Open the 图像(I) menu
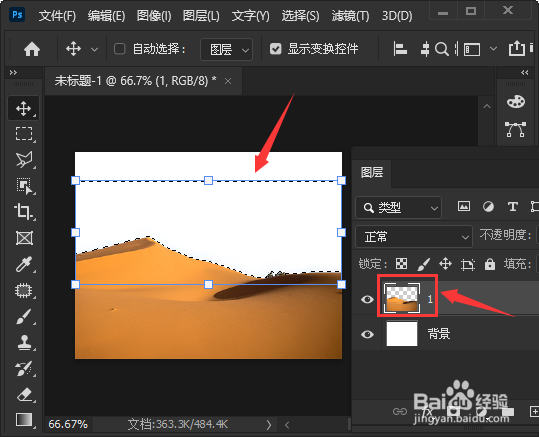 pos(154,15)
